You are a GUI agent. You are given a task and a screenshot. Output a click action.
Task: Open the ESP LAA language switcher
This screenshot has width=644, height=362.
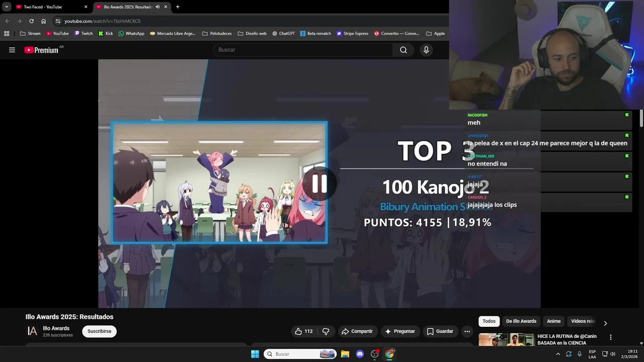tap(592, 354)
